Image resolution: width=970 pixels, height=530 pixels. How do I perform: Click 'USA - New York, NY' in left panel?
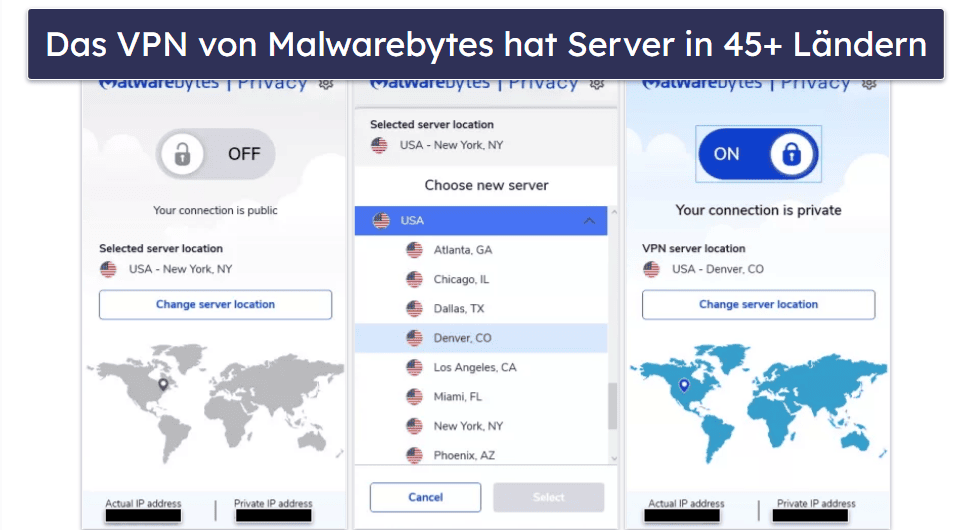coord(181,269)
